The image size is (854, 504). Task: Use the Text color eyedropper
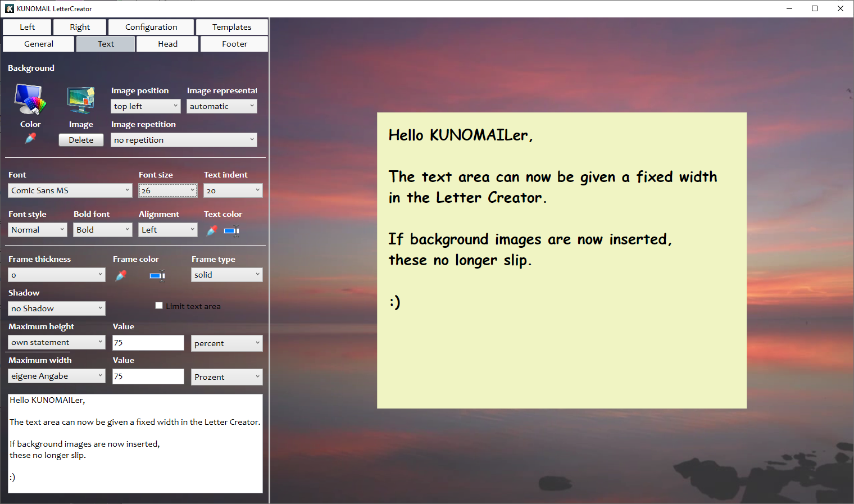pyautogui.click(x=212, y=230)
